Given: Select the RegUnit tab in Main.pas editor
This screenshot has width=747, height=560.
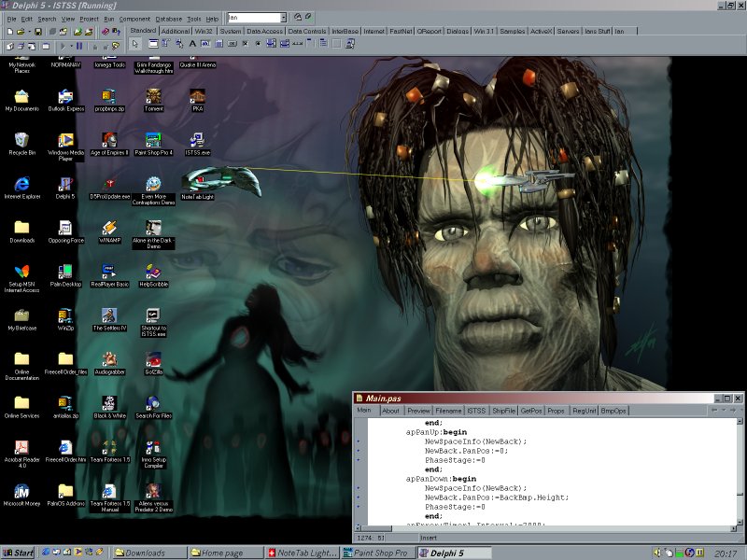Looking at the screenshot, I should pyautogui.click(x=584, y=411).
